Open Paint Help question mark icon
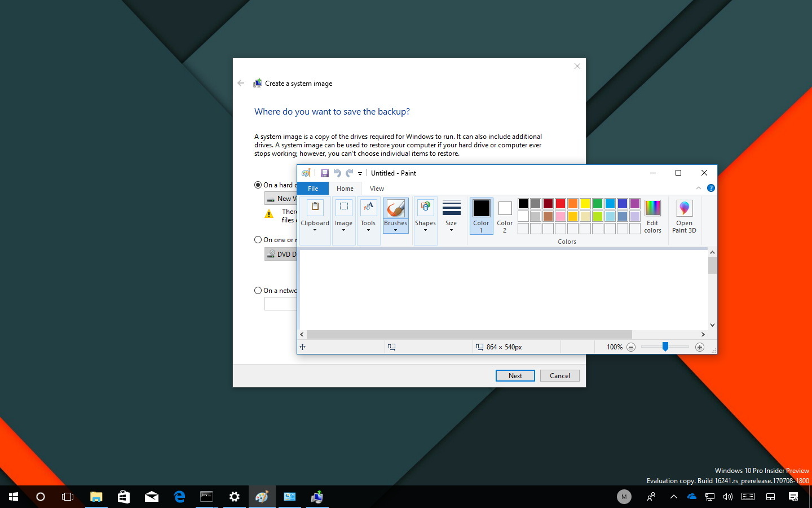The width and height of the screenshot is (812, 508). [711, 188]
